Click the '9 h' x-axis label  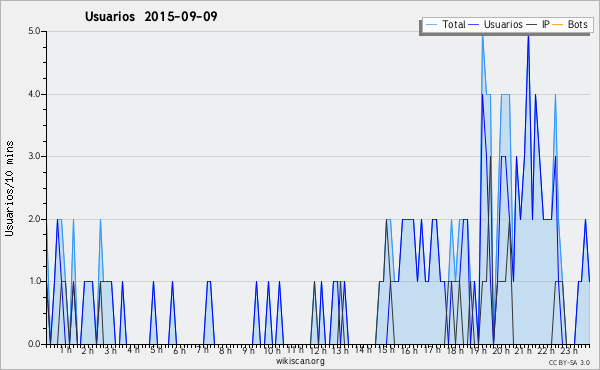[248, 350]
